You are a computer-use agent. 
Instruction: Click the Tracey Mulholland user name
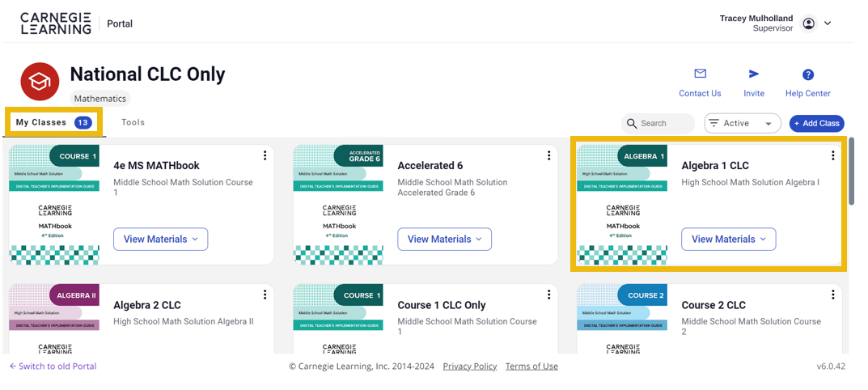point(756,19)
